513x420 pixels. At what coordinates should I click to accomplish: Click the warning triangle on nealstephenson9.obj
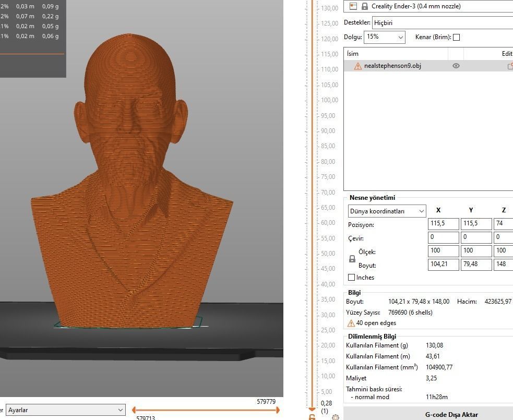coord(357,66)
